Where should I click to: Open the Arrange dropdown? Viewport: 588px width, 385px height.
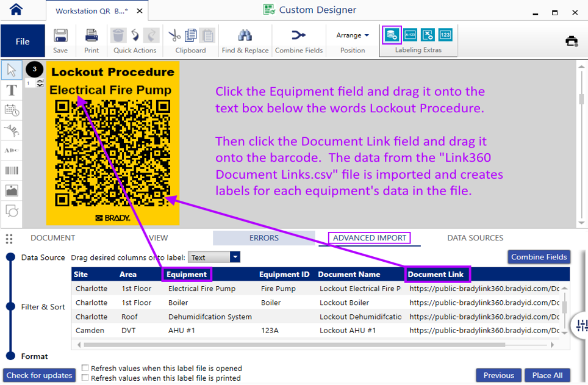tap(353, 35)
